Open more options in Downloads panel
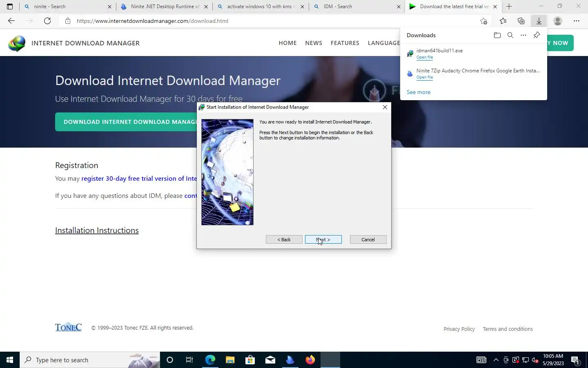588x368 pixels. click(x=523, y=35)
